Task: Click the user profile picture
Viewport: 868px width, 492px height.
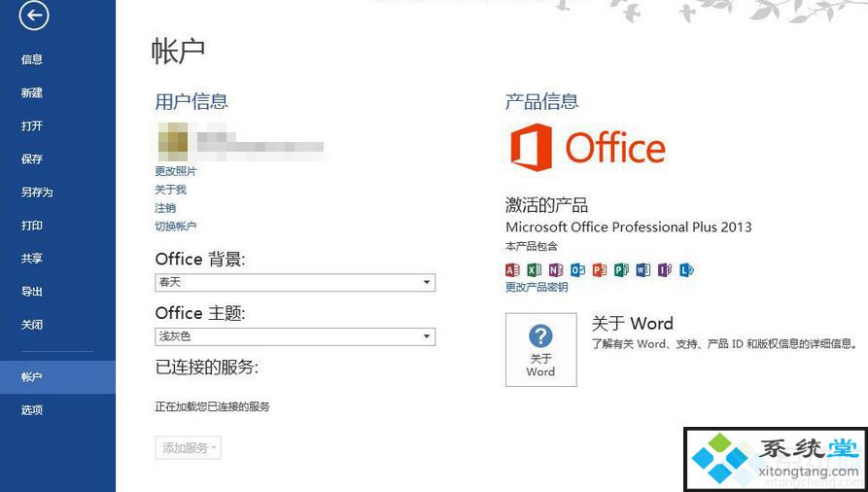Action: [x=173, y=142]
